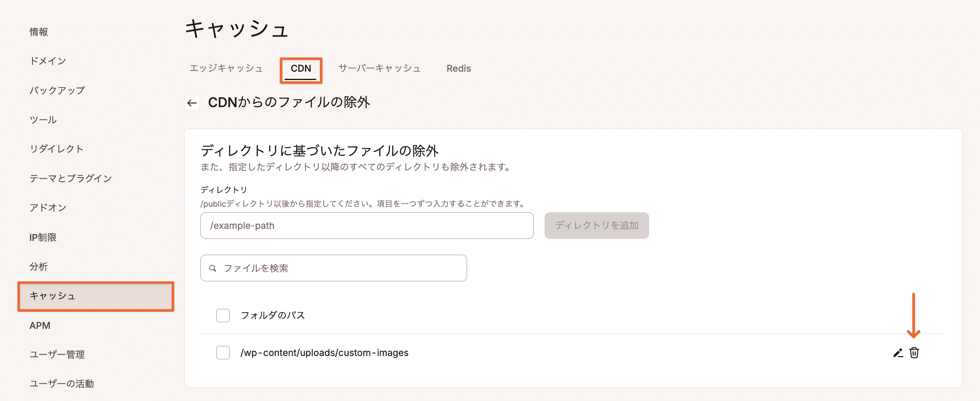Go to ユーザー管理 in the sidebar
Screen dimensions: 980x401
[x=57, y=354]
